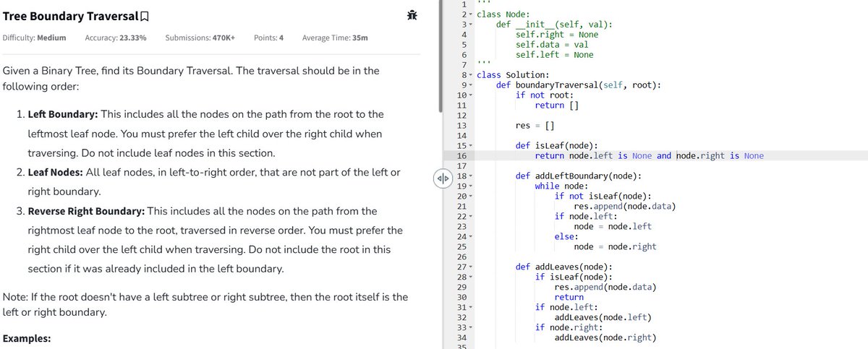Click the 'Submissions: 470K+' stat
Image resolution: width=868 pixels, height=349 pixels.
click(x=200, y=38)
